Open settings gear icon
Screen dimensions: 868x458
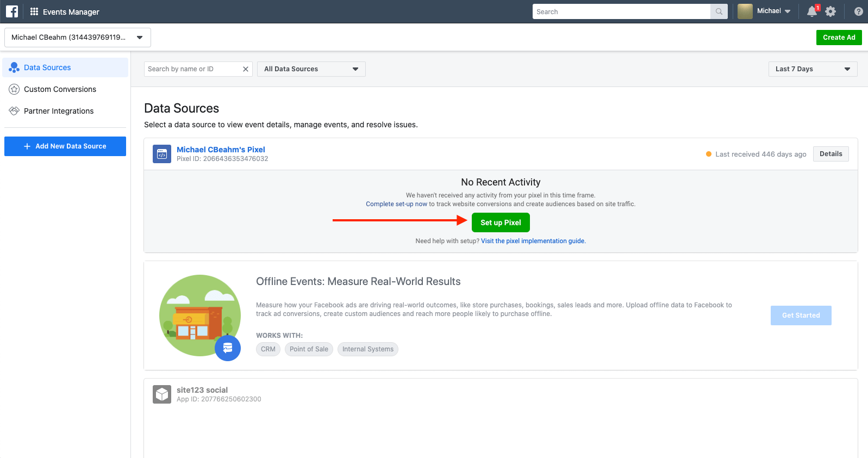(x=830, y=11)
